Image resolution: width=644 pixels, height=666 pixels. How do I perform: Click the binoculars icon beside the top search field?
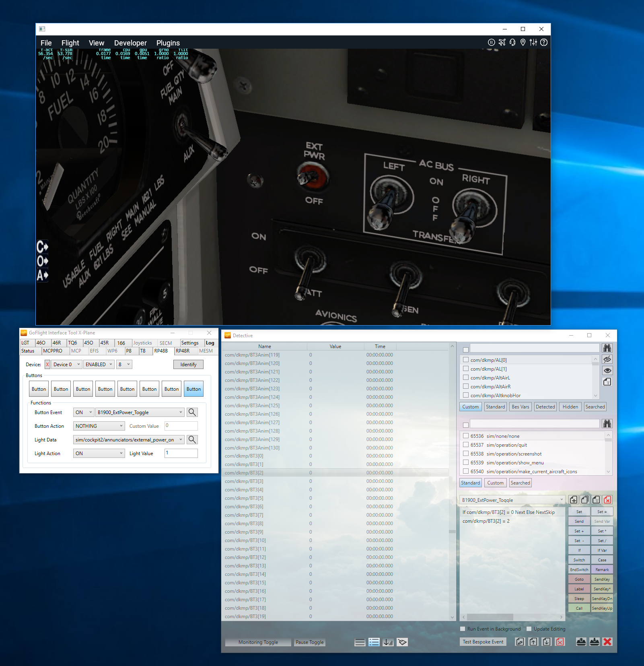pyautogui.click(x=607, y=348)
